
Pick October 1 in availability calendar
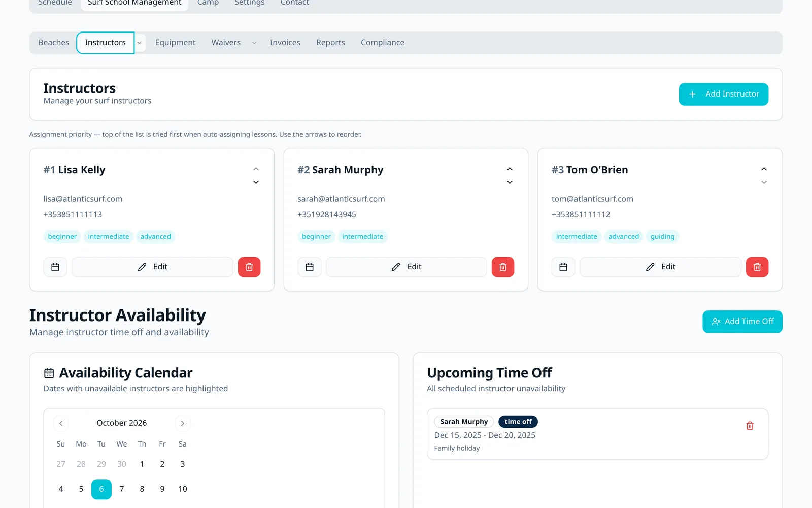click(x=142, y=464)
